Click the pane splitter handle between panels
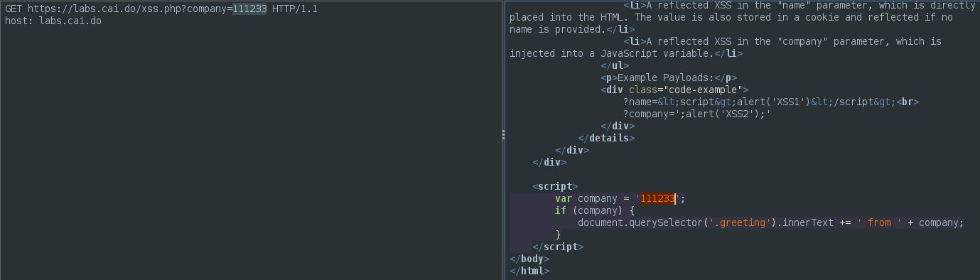Image resolution: width=980 pixels, height=280 pixels. [503, 134]
